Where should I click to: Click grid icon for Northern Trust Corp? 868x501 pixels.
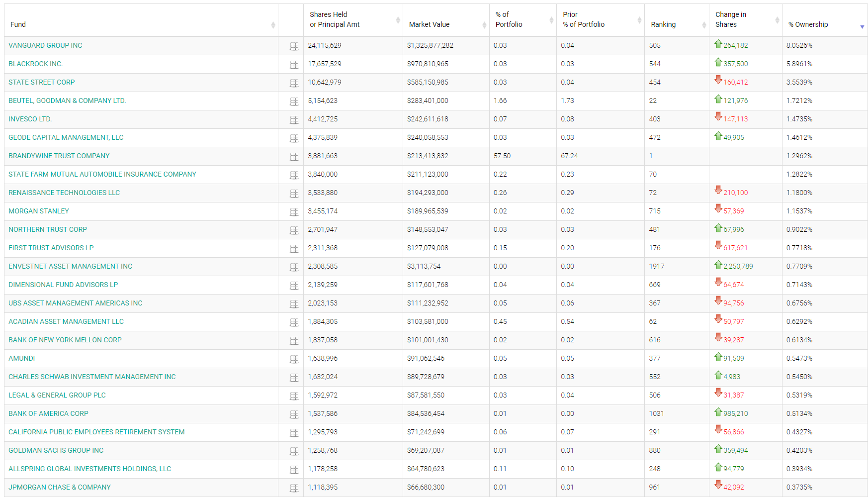point(294,230)
